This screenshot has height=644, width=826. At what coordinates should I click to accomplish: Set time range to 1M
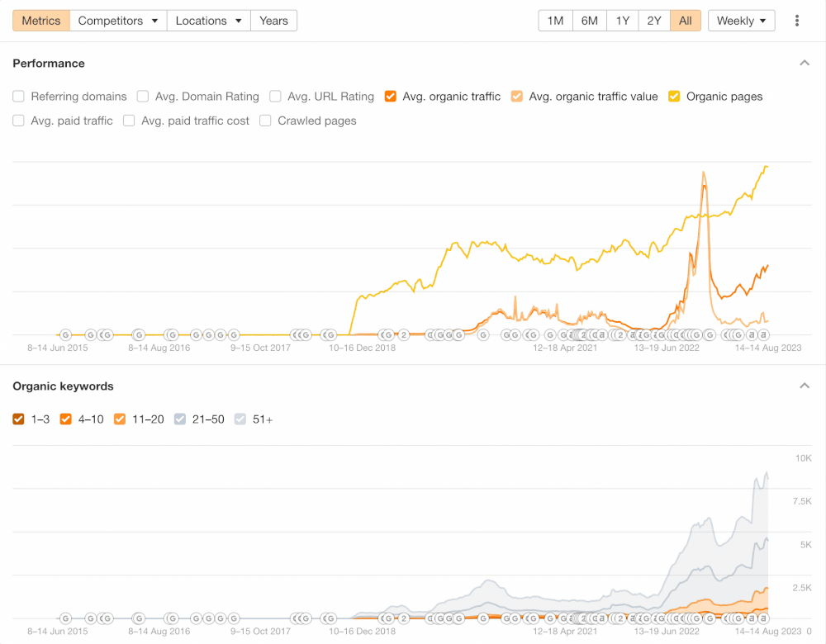556,21
